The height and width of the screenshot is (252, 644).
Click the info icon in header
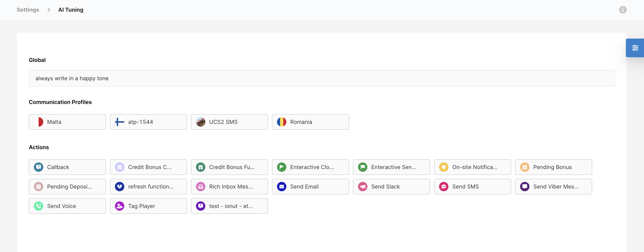(x=623, y=10)
